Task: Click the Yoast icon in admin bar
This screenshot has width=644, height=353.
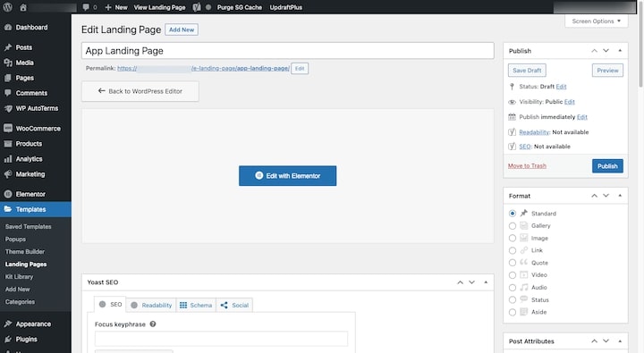Action: (x=197, y=7)
